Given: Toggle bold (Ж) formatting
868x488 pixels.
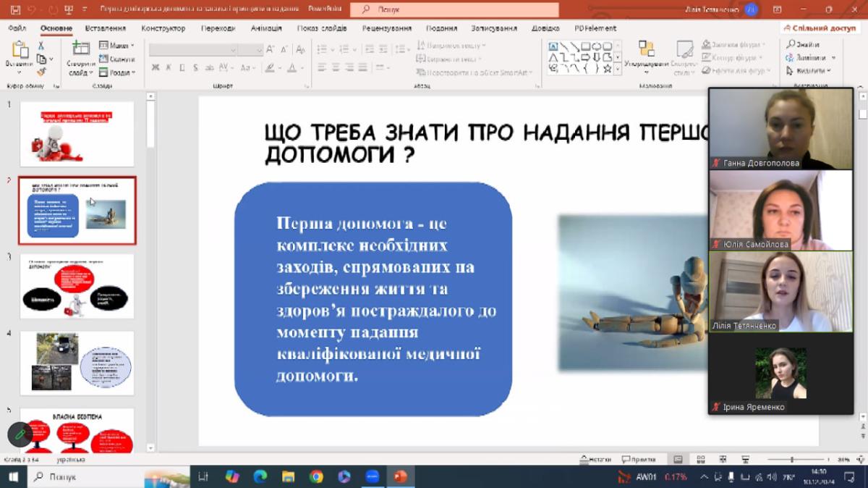Looking at the screenshot, I should [156, 67].
